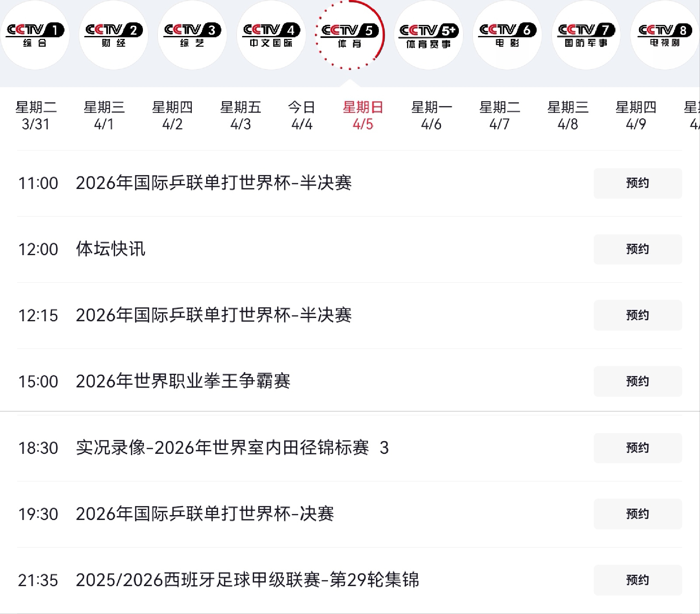Reserve the 11:00 乒联世界杯半决赛 program
This screenshot has height=614, width=700.
point(637,183)
